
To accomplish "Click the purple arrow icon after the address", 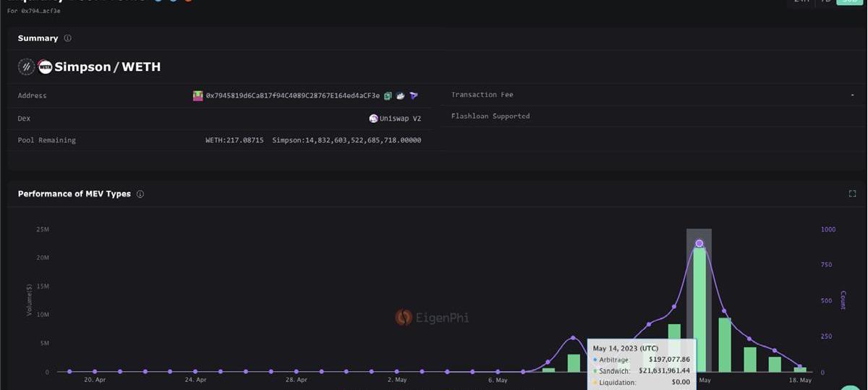I will [x=414, y=96].
